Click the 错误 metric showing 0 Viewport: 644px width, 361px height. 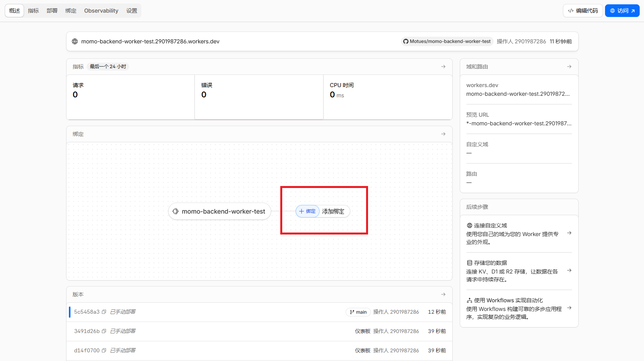[259, 97]
